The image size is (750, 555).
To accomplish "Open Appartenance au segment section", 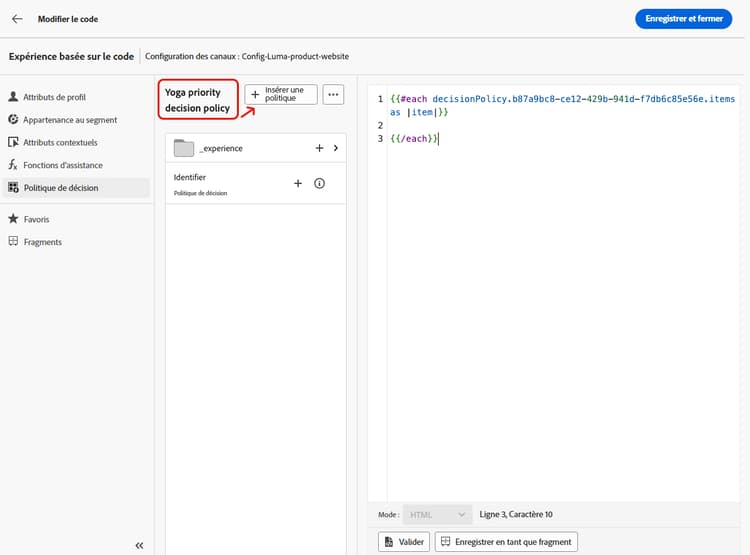I will (x=70, y=120).
